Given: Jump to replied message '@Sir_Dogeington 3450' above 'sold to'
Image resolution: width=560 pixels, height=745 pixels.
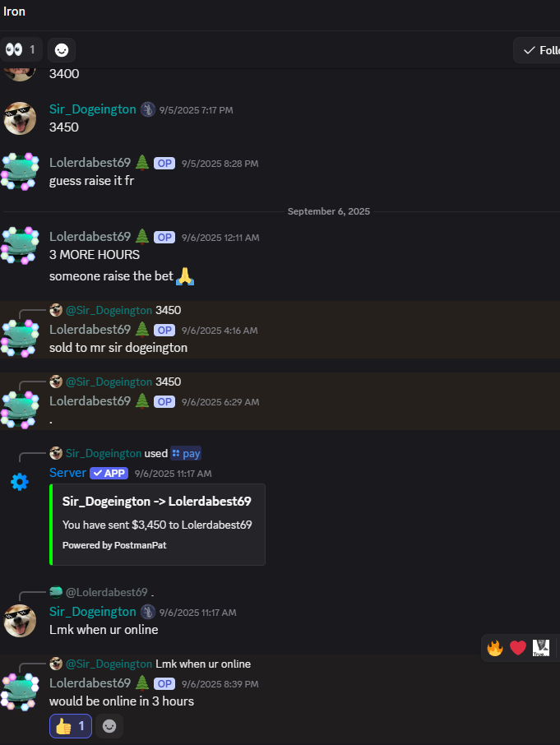Looking at the screenshot, I should (x=123, y=310).
